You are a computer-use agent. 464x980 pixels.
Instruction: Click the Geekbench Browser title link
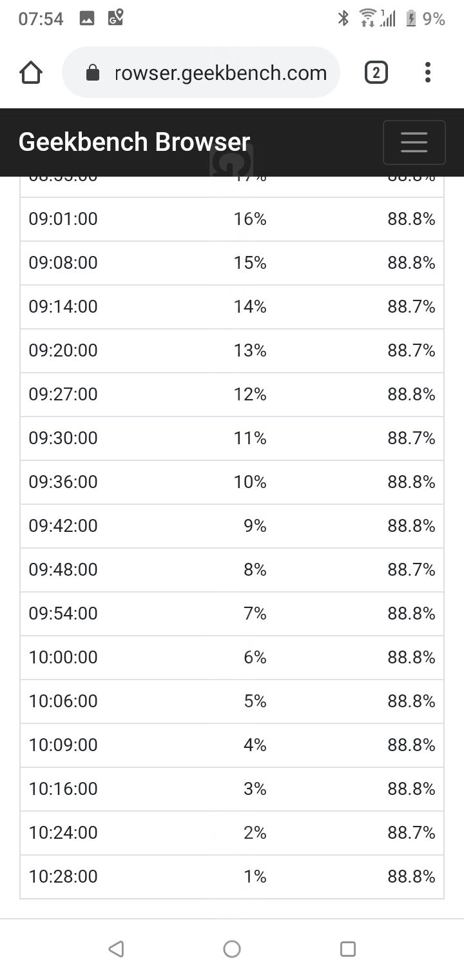pos(134,142)
